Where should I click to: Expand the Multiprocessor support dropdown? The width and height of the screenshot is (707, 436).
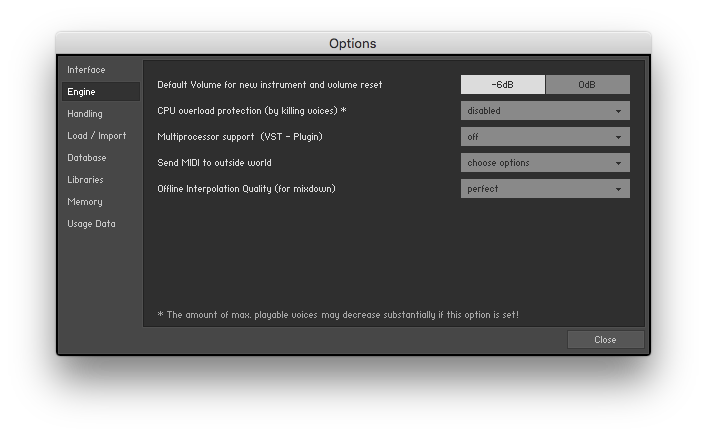[545, 137]
